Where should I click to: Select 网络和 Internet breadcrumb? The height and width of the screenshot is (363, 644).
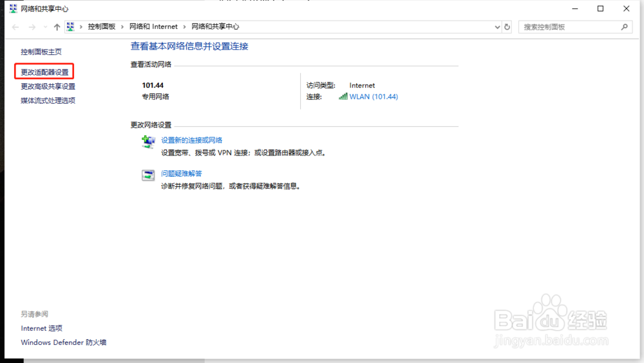pos(153,26)
